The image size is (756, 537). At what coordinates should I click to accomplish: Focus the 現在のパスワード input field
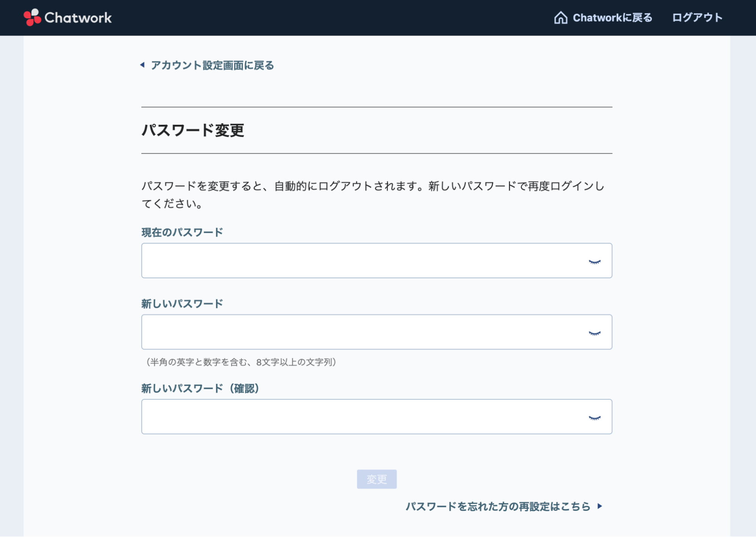340,261
